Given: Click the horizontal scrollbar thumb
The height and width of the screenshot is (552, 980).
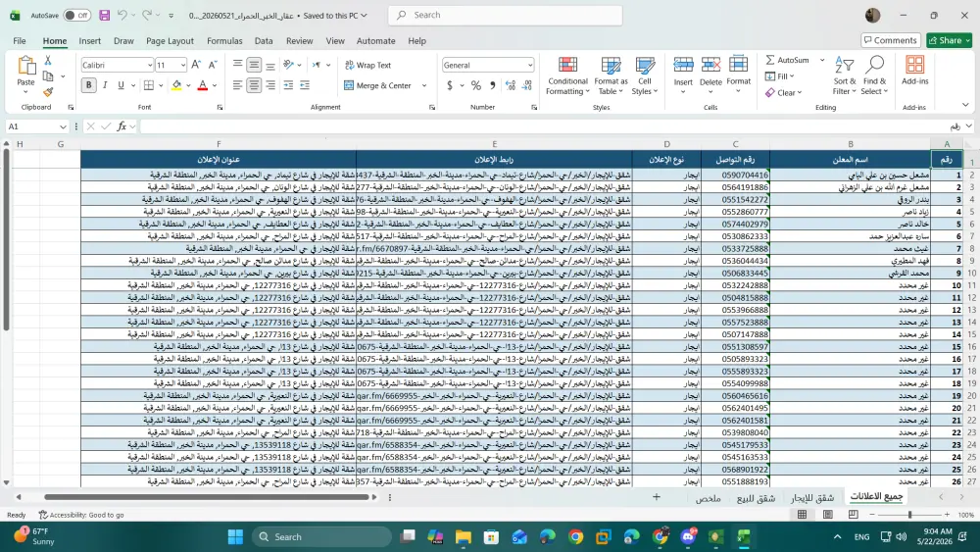Looking at the screenshot, I should click(206, 497).
